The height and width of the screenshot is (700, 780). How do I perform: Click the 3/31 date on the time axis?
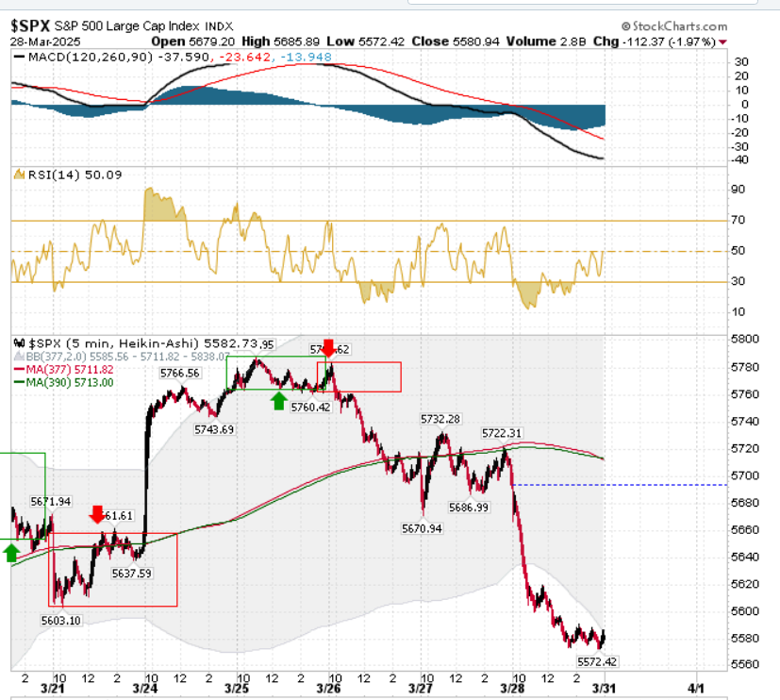pyautogui.click(x=604, y=689)
